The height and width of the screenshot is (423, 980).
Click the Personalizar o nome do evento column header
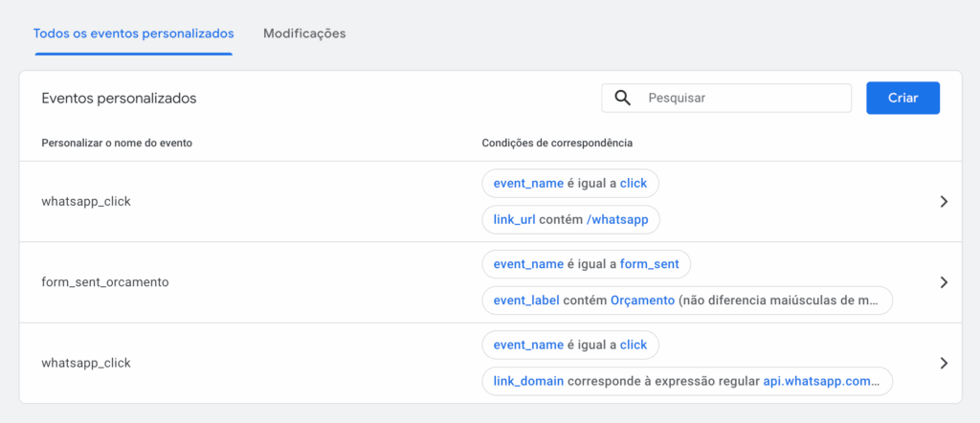pyautogui.click(x=117, y=144)
